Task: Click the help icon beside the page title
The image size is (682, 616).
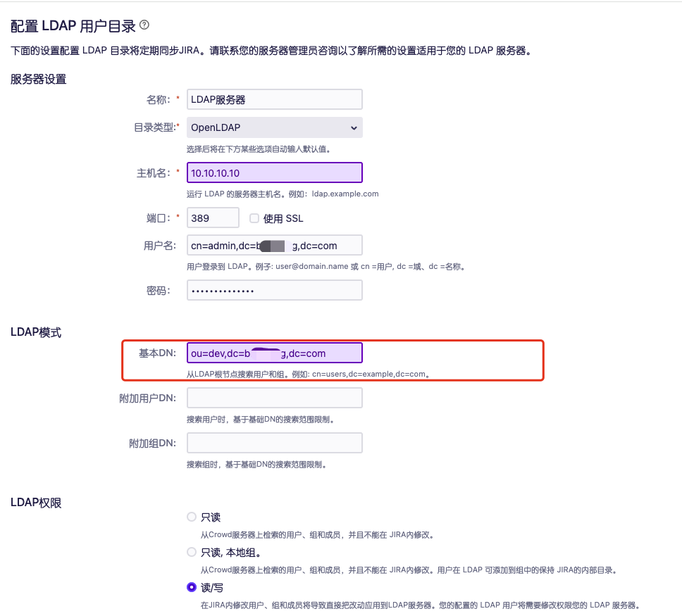Action: coord(144,25)
